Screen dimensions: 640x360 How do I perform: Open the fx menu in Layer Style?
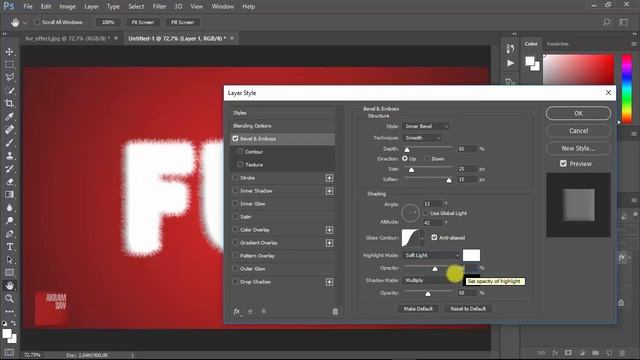pyautogui.click(x=237, y=311)
